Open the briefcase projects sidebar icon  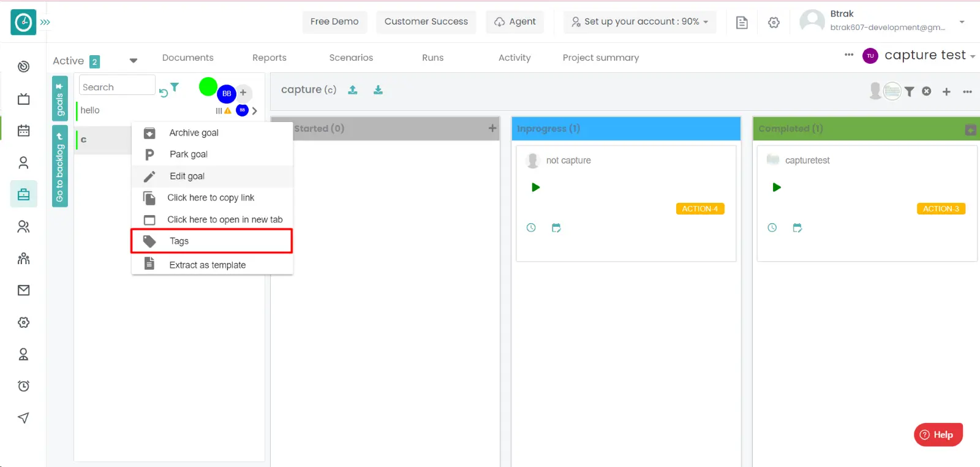pos(24,194)
